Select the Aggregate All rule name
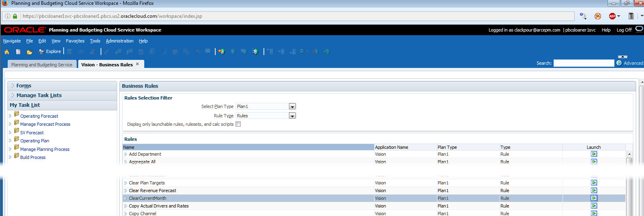The width and height of the screenshot is (644, 216). click(142, 162)
